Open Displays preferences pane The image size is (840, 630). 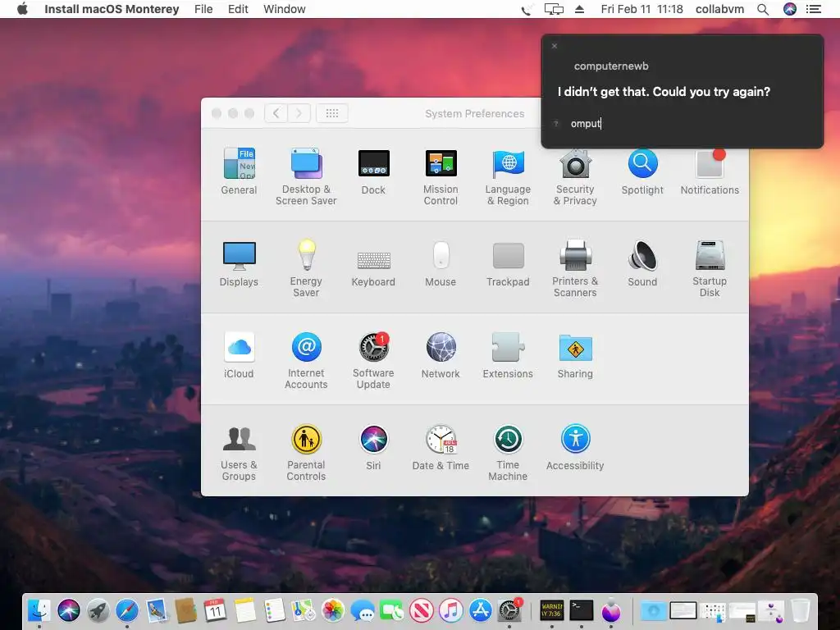239,263
